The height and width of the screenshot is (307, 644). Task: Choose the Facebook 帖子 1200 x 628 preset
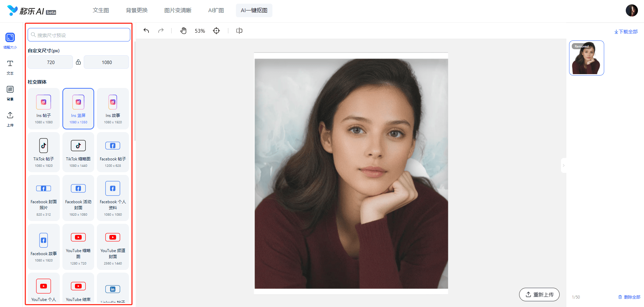[x=113, y=152]
